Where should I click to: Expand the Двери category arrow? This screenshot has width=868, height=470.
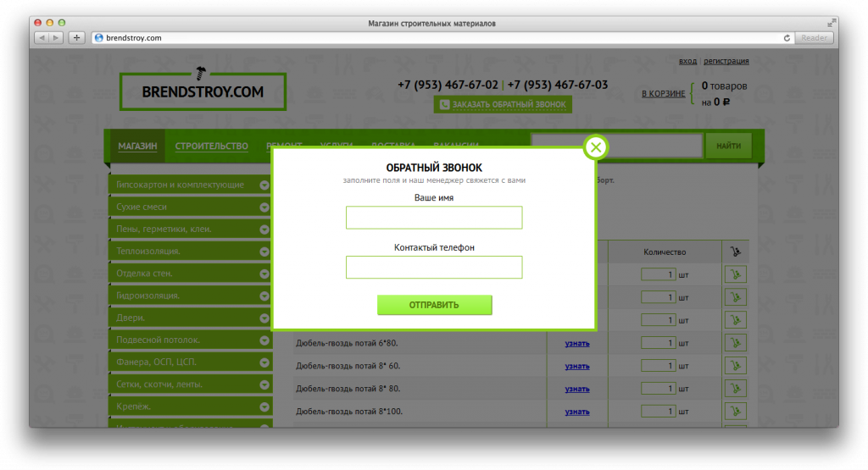click(264, 318)
